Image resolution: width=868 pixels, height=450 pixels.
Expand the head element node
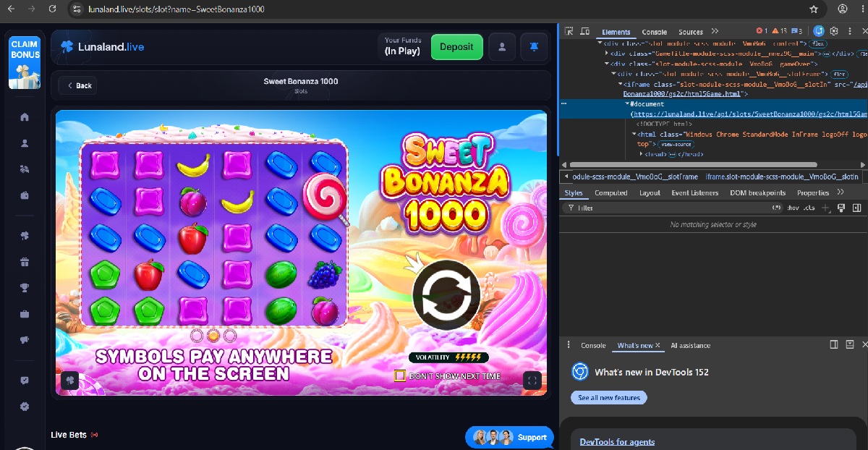[x=642, y=154]
